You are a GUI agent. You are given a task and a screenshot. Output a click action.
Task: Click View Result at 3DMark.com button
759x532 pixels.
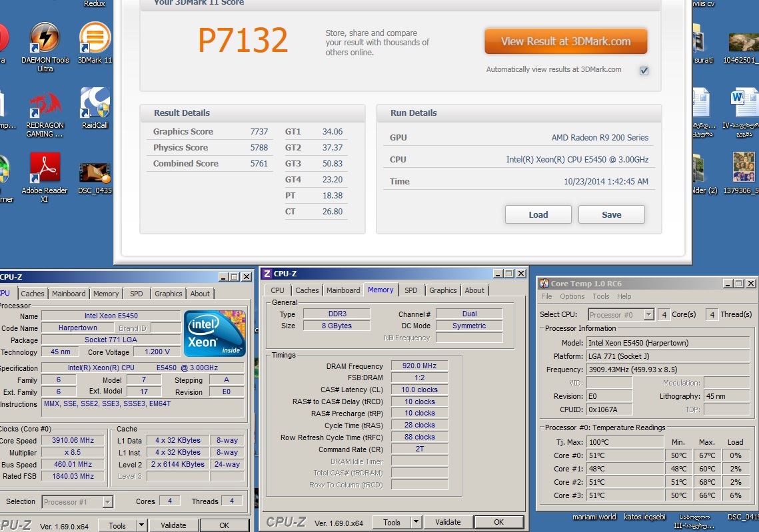point(566,41)
